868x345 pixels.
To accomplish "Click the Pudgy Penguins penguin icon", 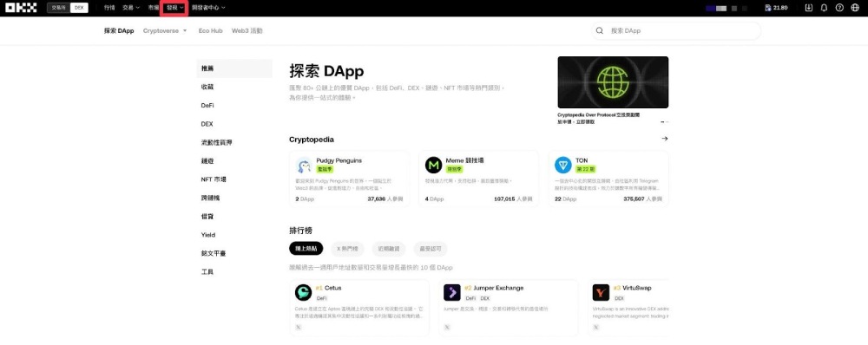I will [304, 165].
